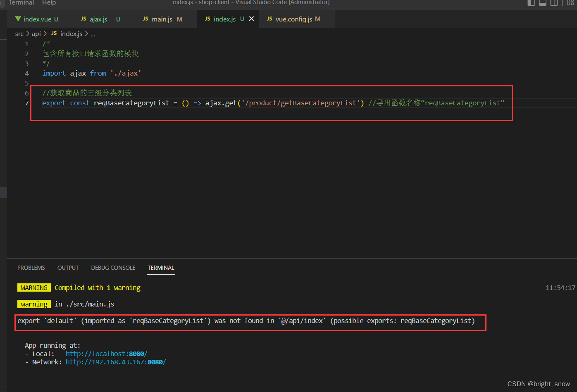Click the 'Network:' label in the terminal
The height and width of the screenshot is (392, 577).
[x=47, y=362]
